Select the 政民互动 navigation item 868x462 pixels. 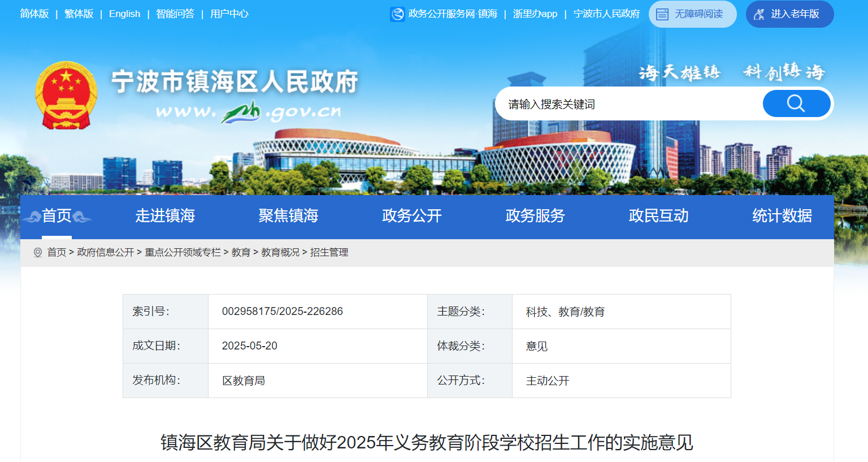[x=658, y=216]
